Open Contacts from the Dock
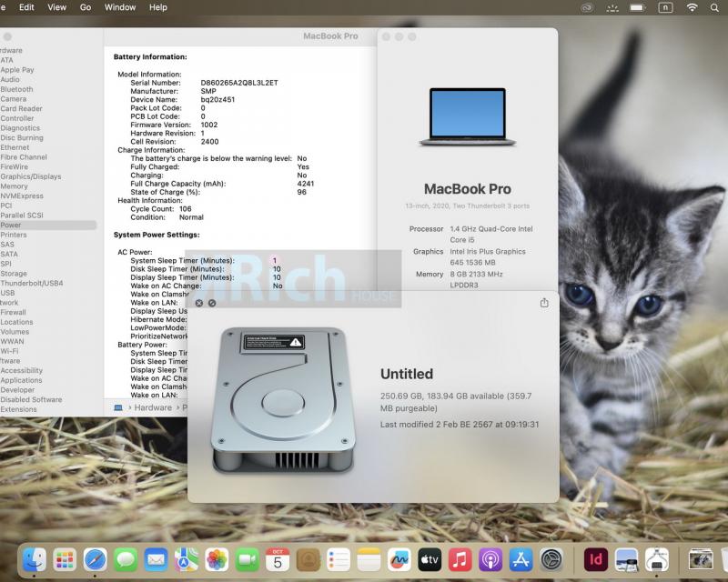The height and width of the screenshot is (582, 728). point(308,560)
